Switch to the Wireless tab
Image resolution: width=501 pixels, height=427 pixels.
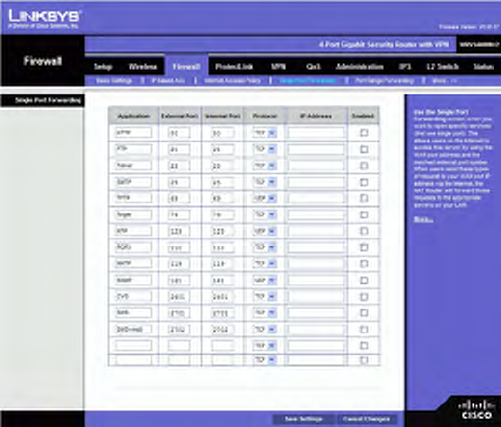(143, 67)
